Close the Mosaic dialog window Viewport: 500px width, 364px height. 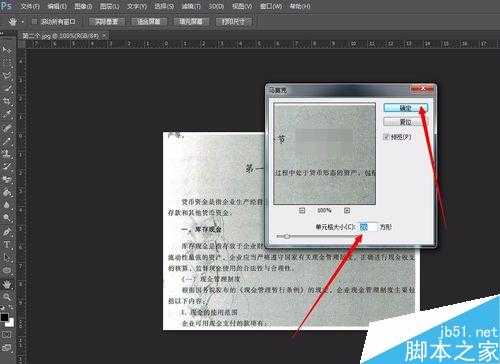point(422,89)
